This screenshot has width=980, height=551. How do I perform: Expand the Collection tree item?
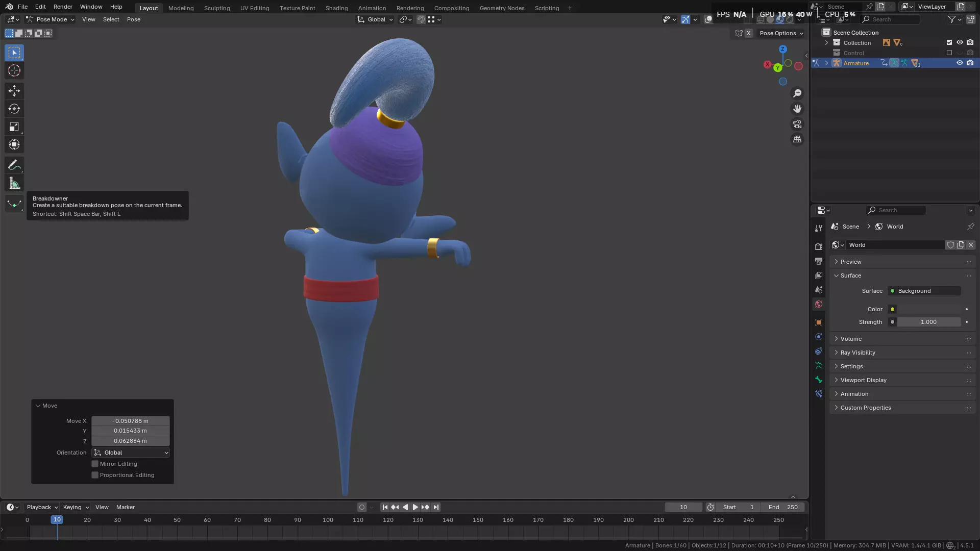pyautogui.click(x=826, y=43)
